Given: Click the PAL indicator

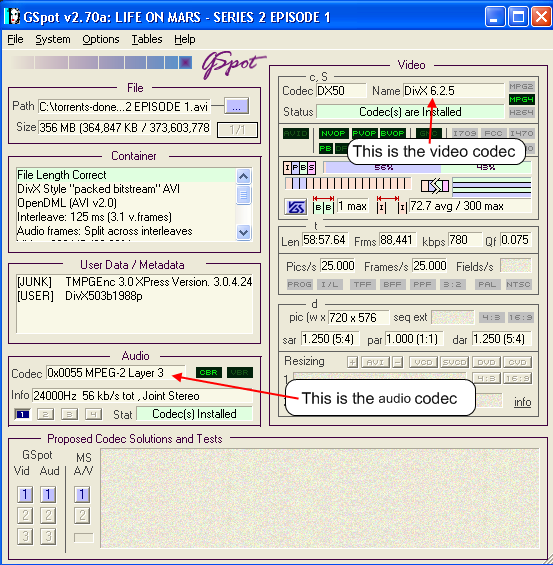Looking at the screenshot, I should coord(487,285).
